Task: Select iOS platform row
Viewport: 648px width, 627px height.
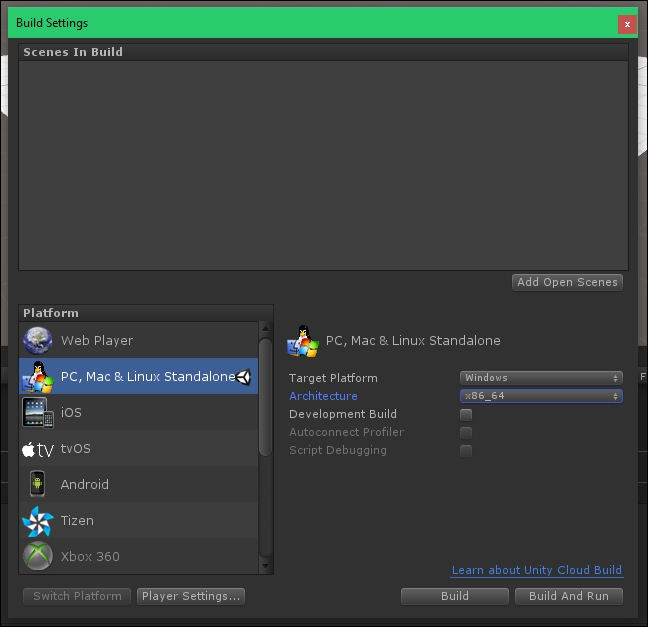Action: coord(138,412)
